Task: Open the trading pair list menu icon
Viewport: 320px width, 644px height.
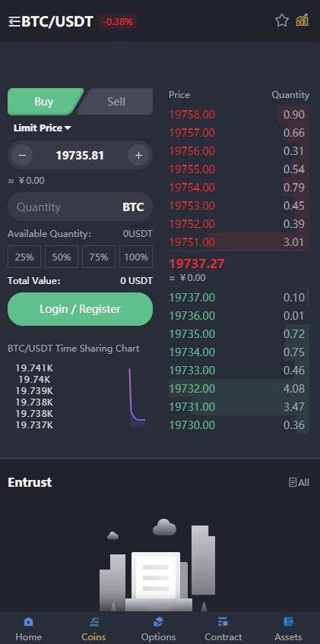Action: tap(14, 21)
